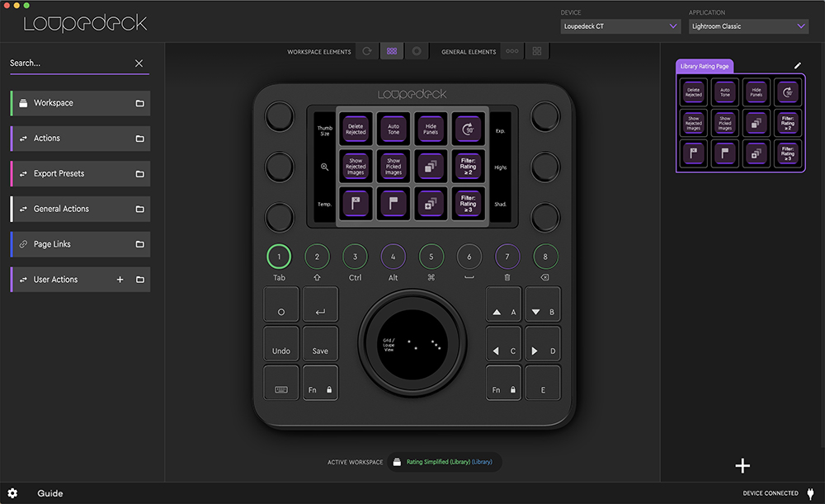The height and width of the screenshot is (504, 825).
Task: Open the Workspace folder icon in sidebar
Action: [140, 103]
